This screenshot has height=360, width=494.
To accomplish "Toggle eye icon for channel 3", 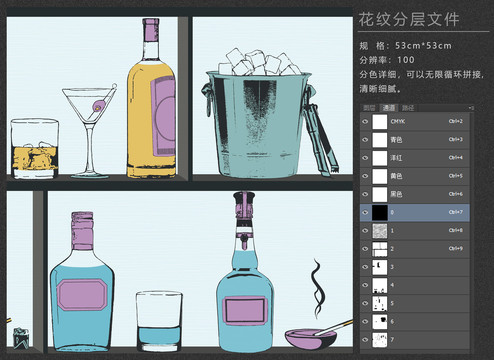I will [365, 267].
